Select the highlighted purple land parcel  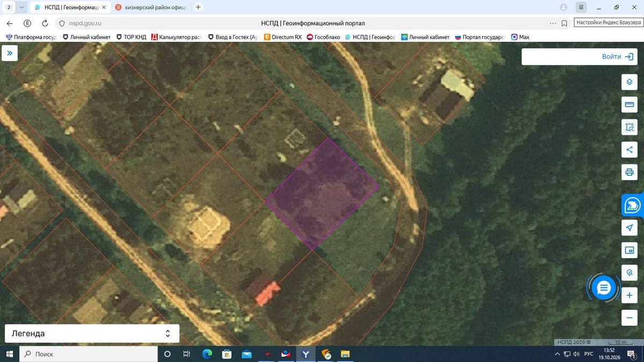point(322,193)
